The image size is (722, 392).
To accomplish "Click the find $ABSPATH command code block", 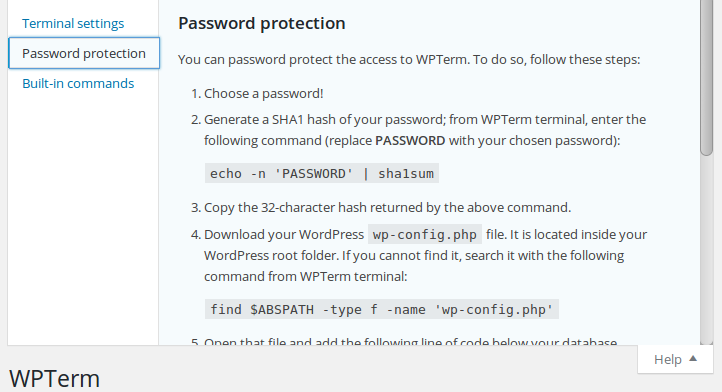I will point(381,309).
